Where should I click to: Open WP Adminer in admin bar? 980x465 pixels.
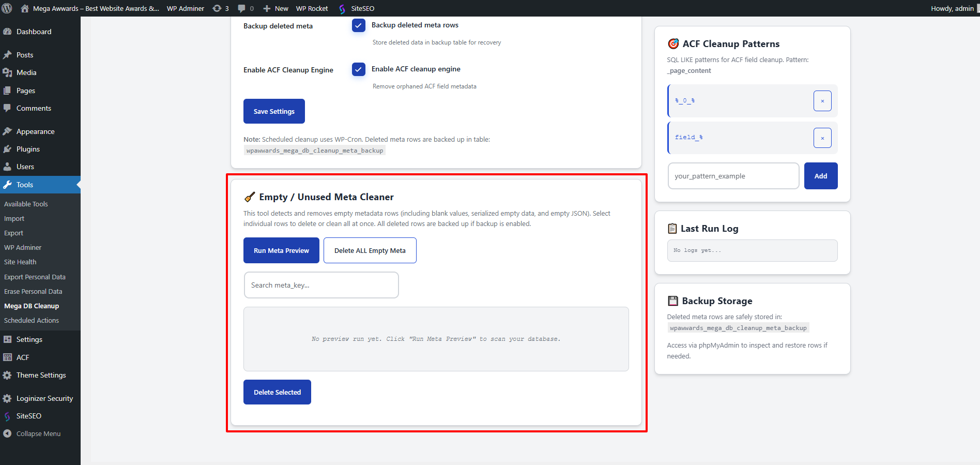click(186, 8)
